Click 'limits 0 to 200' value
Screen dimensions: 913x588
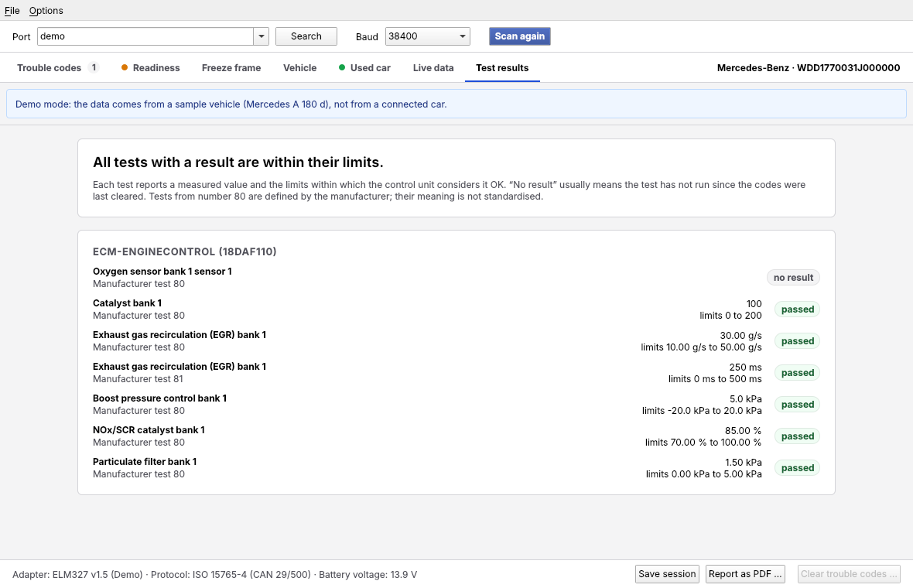[730, 316]
